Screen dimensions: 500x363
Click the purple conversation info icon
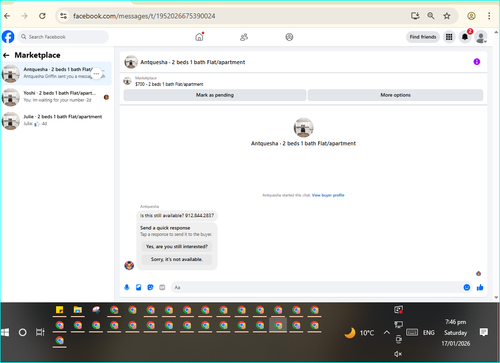tap(477, 62)
